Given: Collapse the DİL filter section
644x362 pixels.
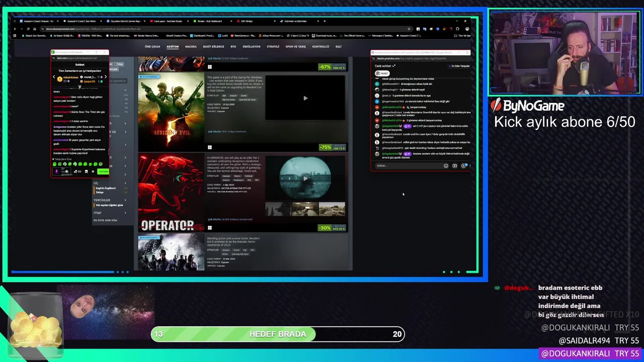Looking at the screenshot, I should tap(110, 183).
